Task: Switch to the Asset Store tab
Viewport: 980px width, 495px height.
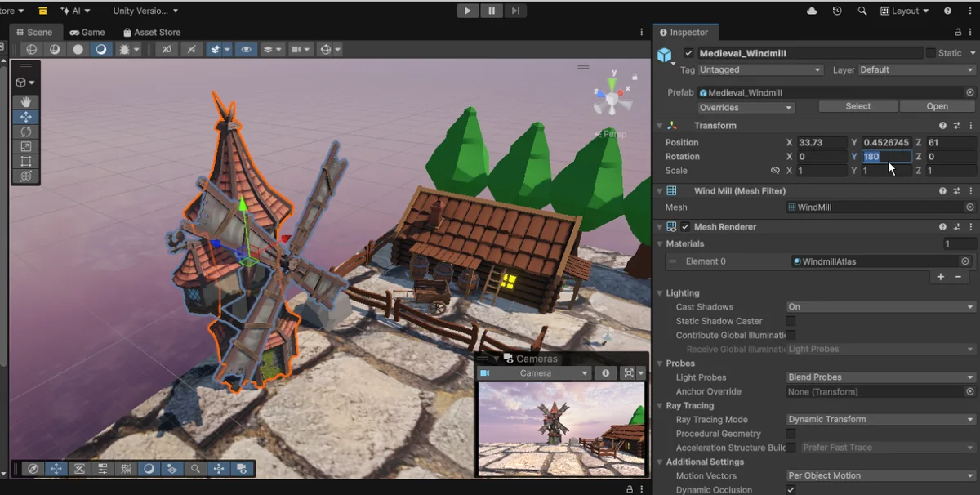Action: click(x=152, y=33)
